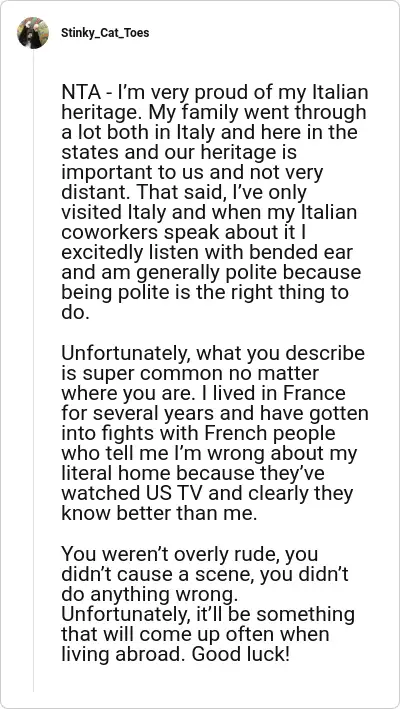Click the line "a lot both in Italy and here in the"
The image size is (400, 709).
point(209,132)
